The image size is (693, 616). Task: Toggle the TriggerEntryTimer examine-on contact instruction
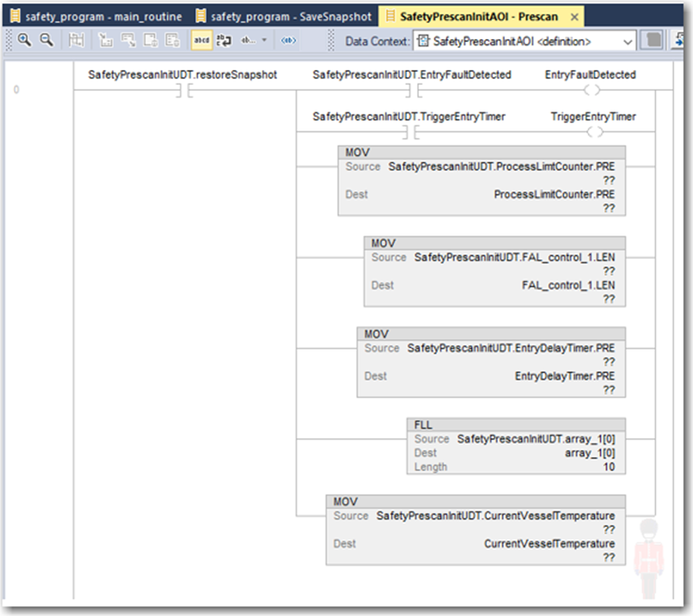411,131
